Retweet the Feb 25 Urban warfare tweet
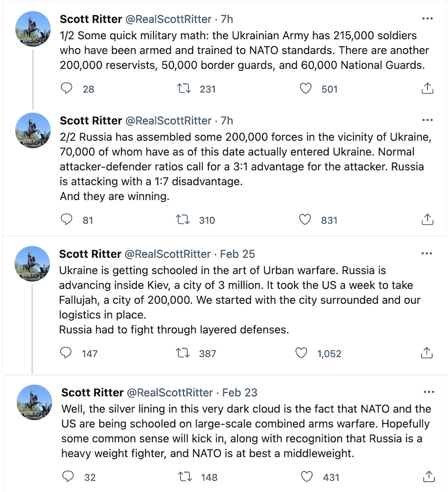 coord(183,353)
